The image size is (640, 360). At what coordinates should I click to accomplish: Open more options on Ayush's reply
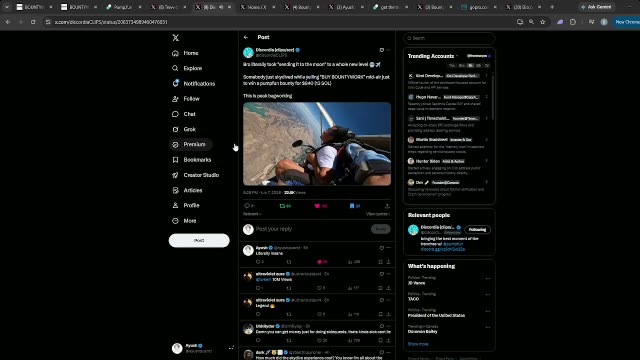[x=388, y=248]
